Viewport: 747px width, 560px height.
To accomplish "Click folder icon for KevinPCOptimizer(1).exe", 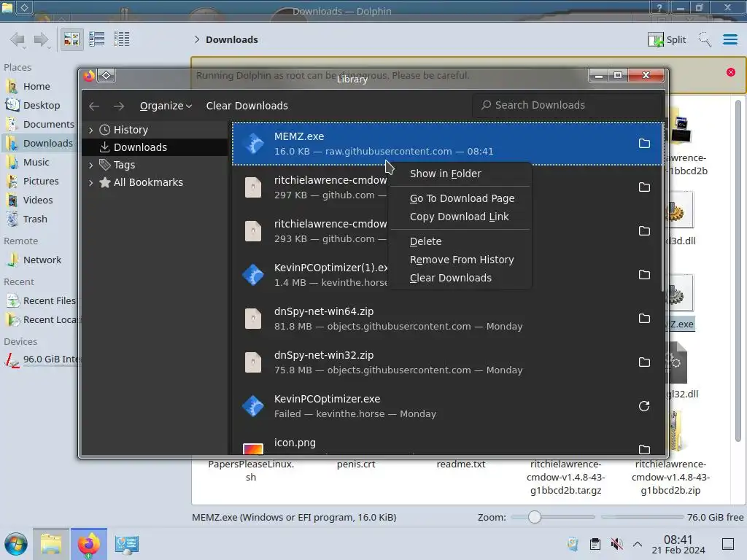I will pyautogui.click(x=644, y=275).
